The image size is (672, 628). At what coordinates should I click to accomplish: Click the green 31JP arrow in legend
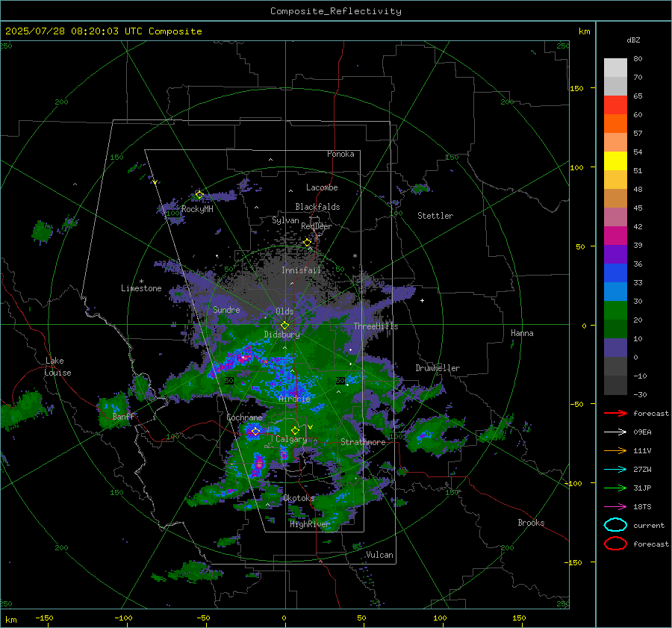point(615,488)
